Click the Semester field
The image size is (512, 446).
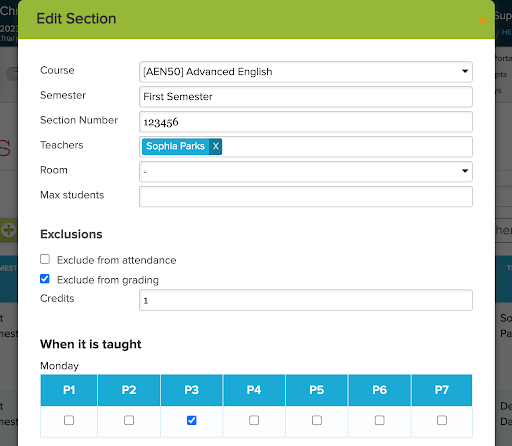306,97
